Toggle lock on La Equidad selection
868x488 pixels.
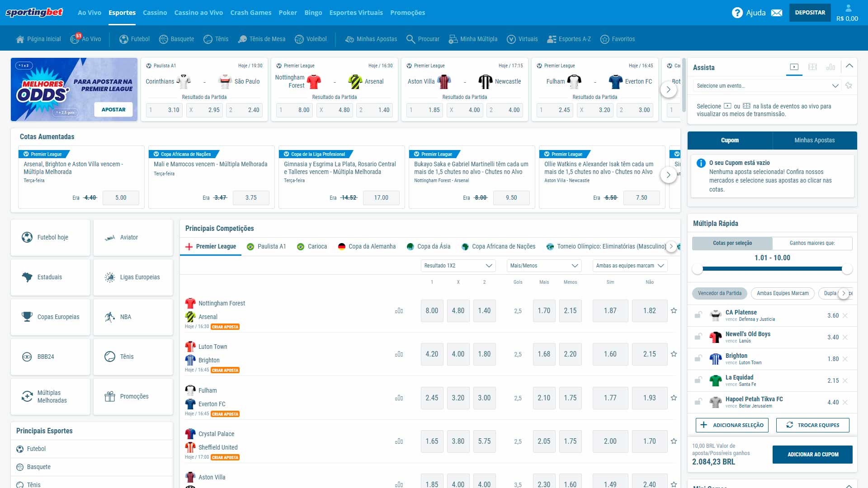coord(698,380)
